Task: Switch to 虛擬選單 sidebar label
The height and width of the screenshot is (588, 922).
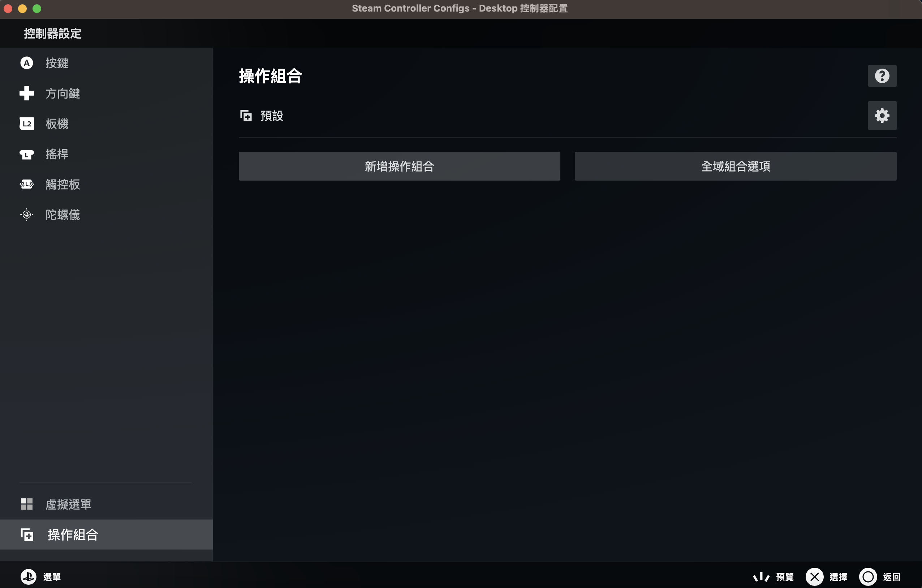Action: click(x=68, y=504)
